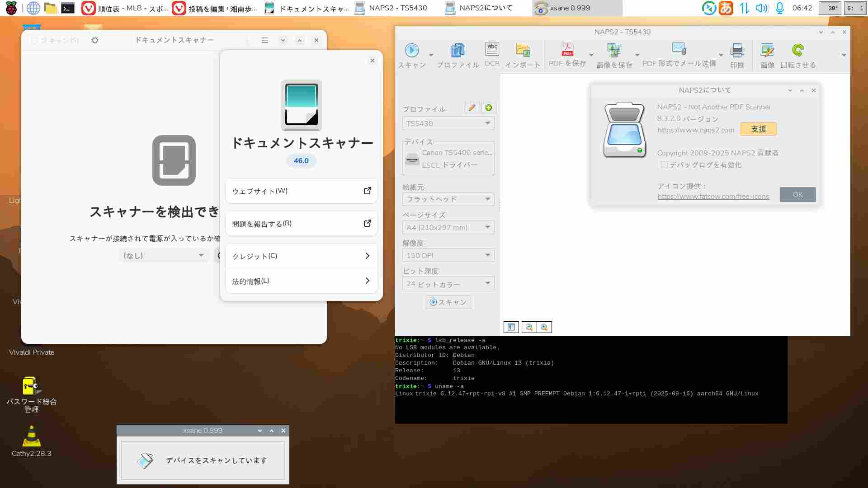
Task: Open the パスワード総合管理 desktop icon
Action: [32, 394]
